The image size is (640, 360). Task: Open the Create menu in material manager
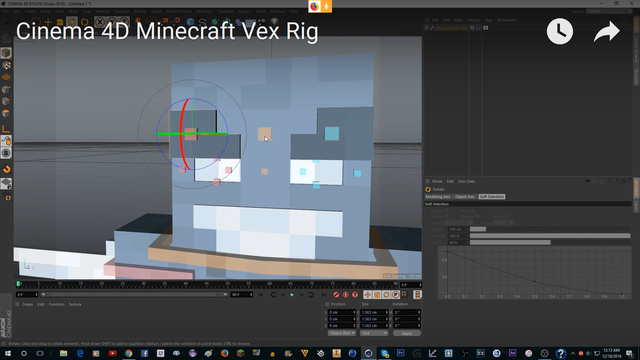click(27, 304)
